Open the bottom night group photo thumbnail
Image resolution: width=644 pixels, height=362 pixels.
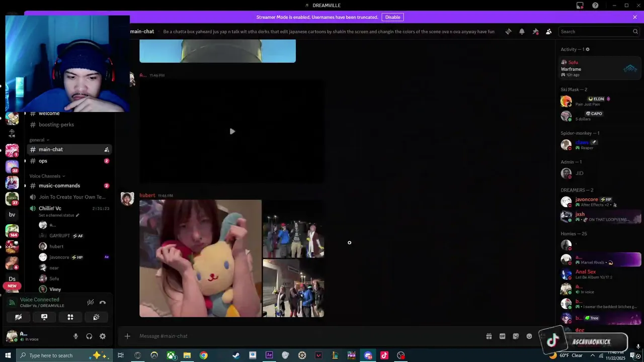293,288
